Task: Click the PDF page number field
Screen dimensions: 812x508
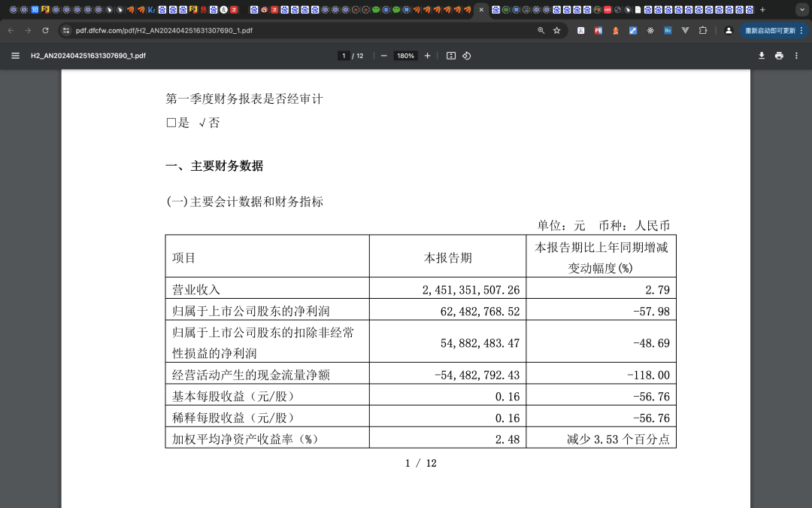Action: [344, 56]
